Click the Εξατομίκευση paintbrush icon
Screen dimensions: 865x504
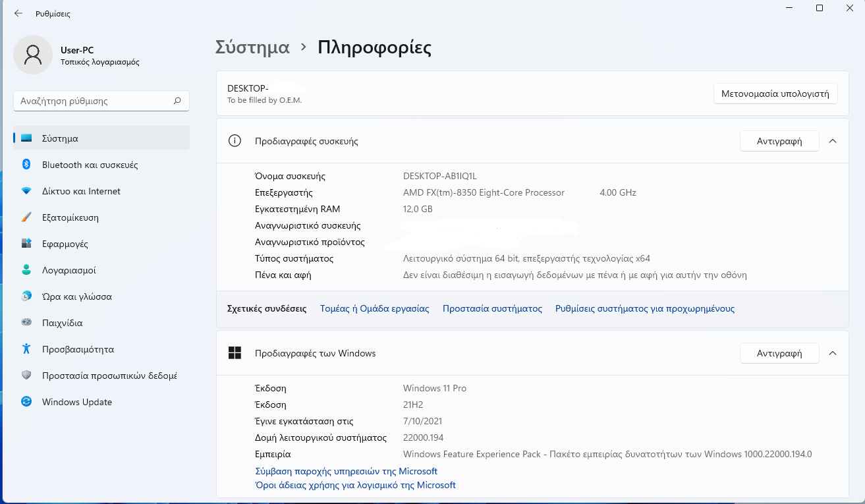click(x=26, y=217)
